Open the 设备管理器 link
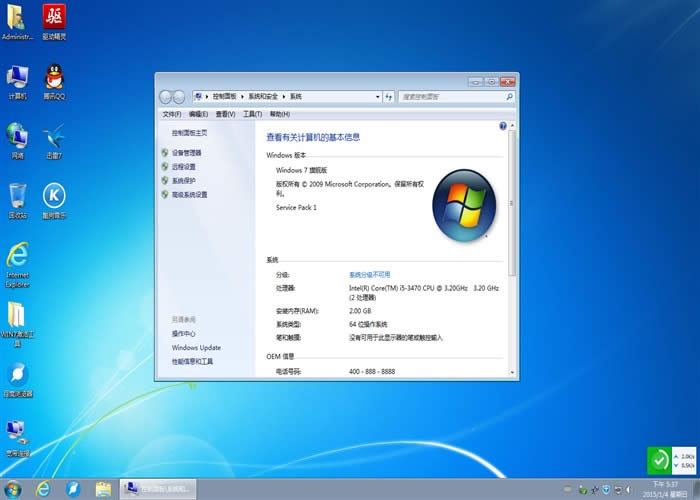Viewport: 700px width, 500px height. click(186, 153)
